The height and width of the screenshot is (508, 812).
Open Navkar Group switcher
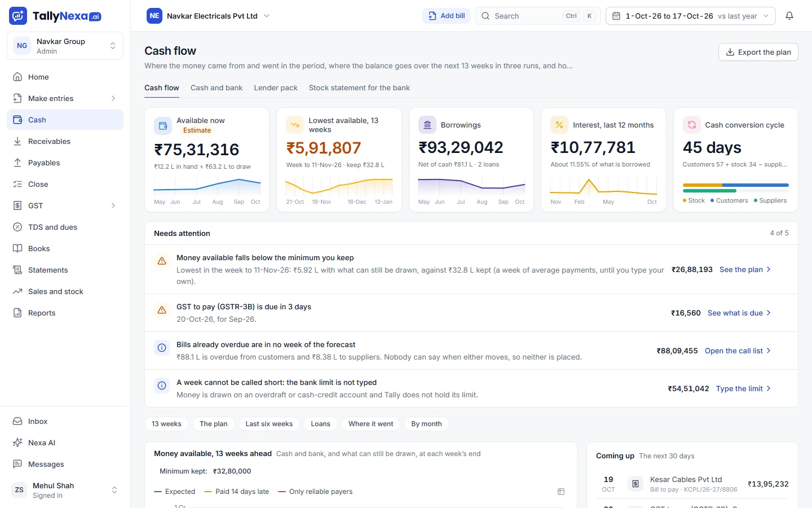click(65, 46)
